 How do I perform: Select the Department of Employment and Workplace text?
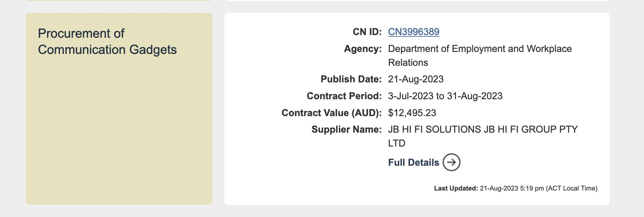(480, 49)
